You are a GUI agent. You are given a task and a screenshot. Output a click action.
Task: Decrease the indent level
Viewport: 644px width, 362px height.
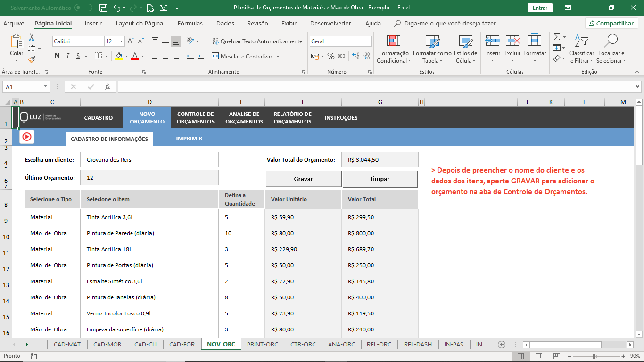click(190, 56)
